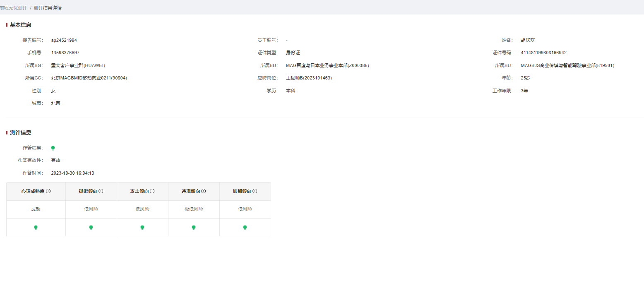This screenshot has height=298, width=644.
Task: Click info icon next to 心理成熟度
Action: (x=48, y=191)
